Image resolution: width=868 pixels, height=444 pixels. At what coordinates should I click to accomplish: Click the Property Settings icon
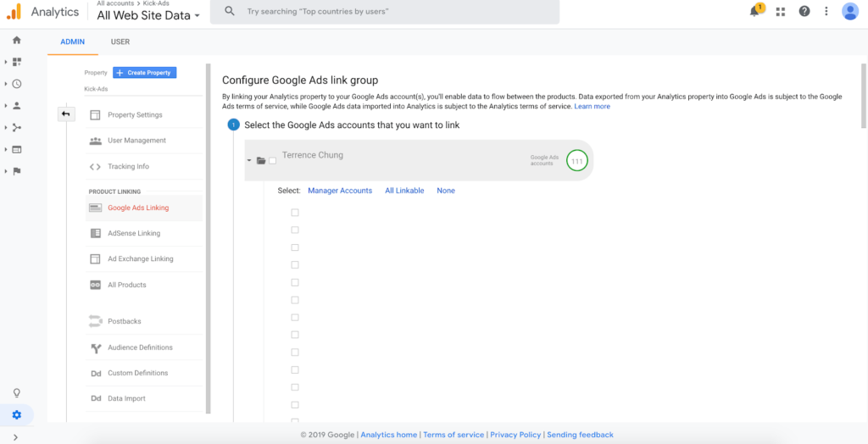pyautogui.click(x=95, y=115)
